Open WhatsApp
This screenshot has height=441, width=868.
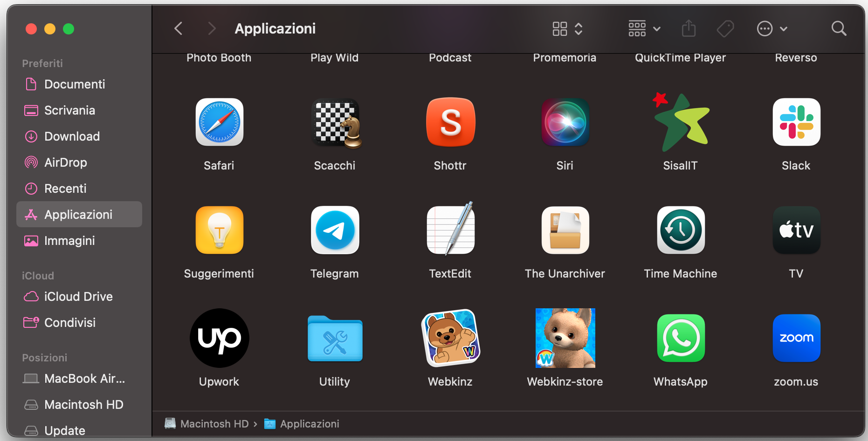(x=680, y=338)
